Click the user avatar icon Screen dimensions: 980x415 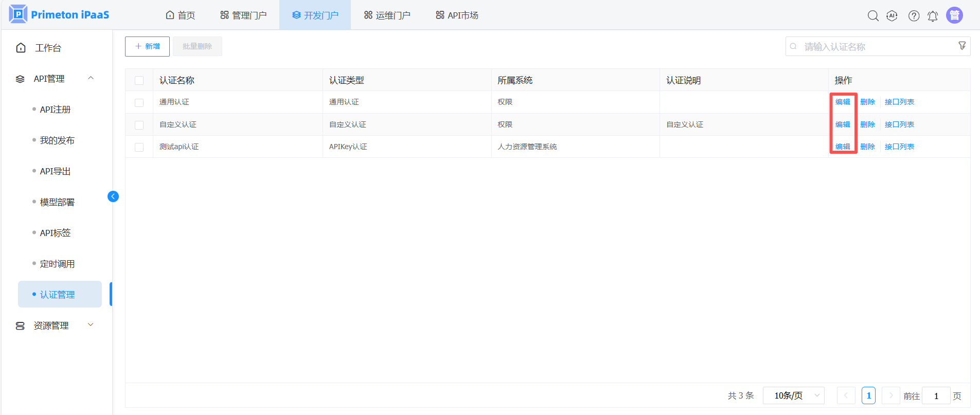pos(954,15)
